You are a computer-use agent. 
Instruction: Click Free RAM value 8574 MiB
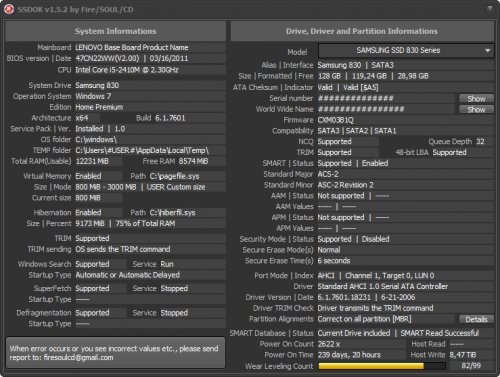tap(193, 161)
